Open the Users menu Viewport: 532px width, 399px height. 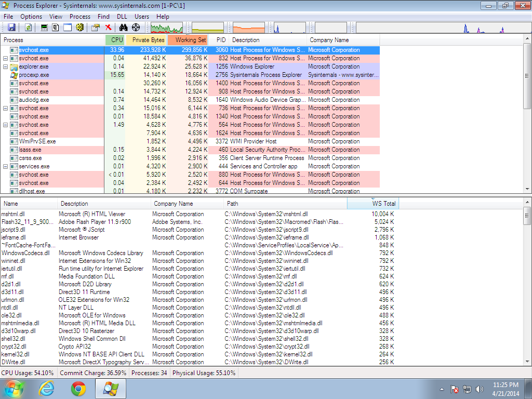tap(141, 17)
